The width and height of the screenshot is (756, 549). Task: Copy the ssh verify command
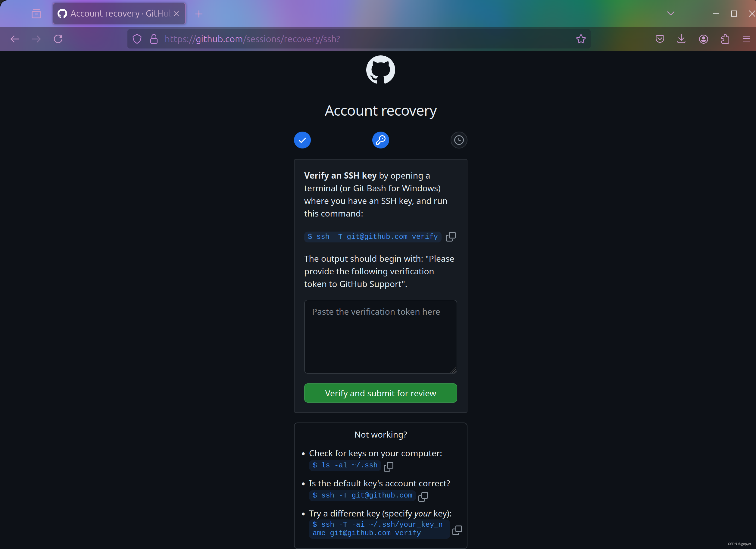pyautogui.click(x=451, y=237)
